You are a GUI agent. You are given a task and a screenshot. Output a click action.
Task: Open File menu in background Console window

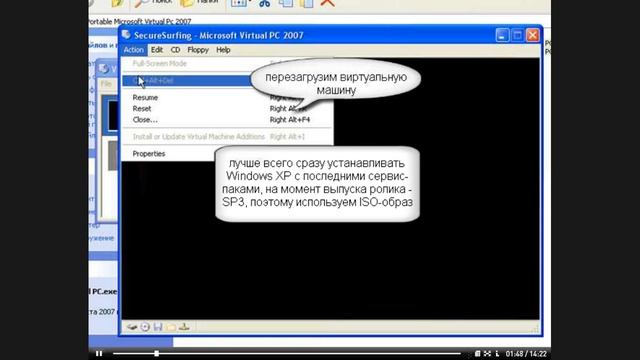tap(106, 84)
